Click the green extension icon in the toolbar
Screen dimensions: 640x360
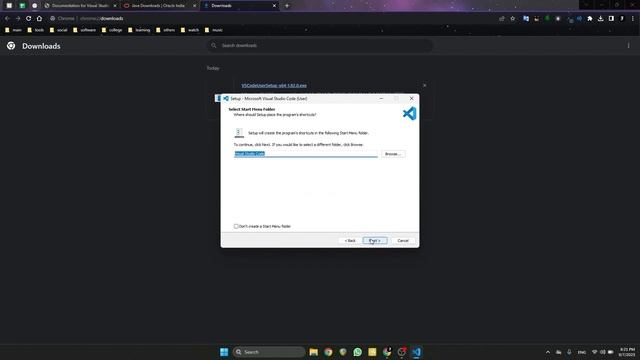(547, 18)
